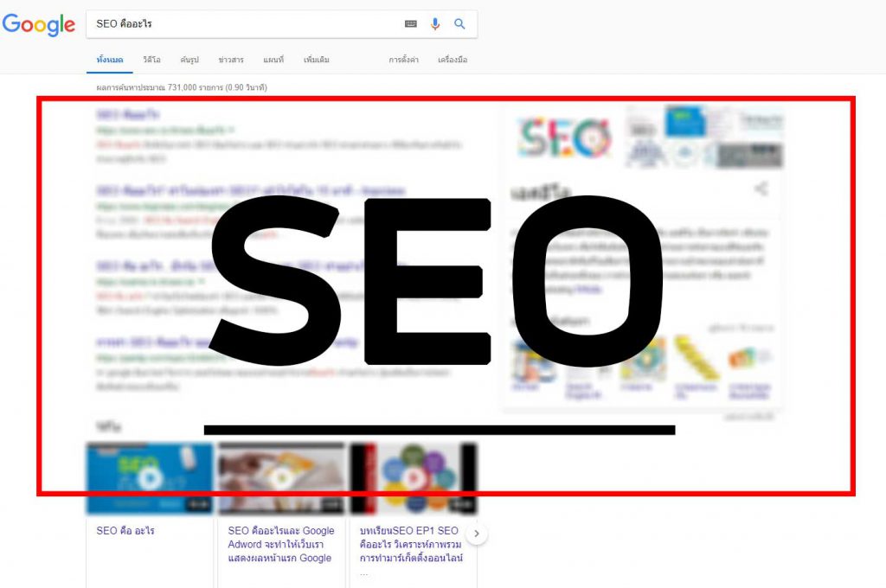Expand the เพิ่มเติม more menu

[317, 60]
